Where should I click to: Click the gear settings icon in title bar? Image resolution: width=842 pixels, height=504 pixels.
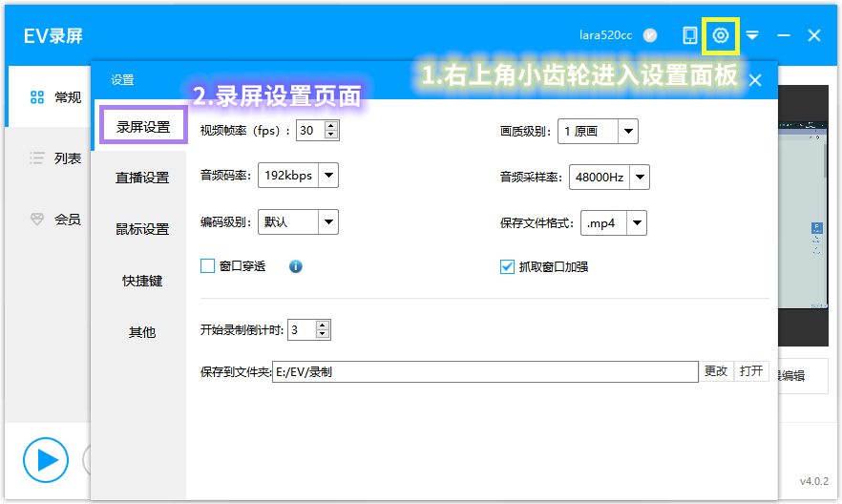click(x=721, y=35)
